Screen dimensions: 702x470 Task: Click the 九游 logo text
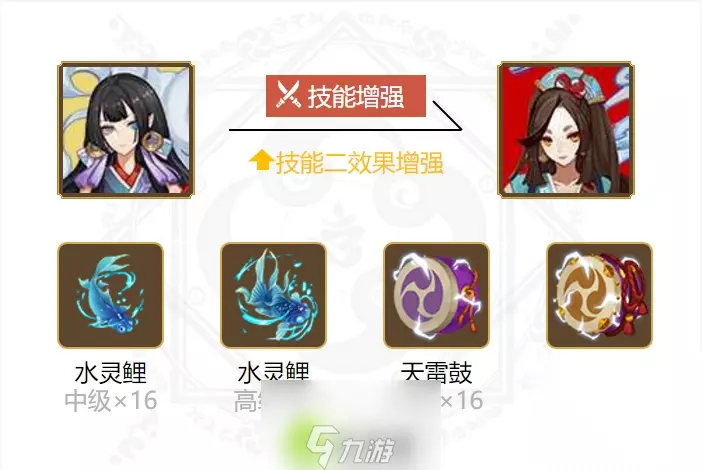click(x=367, y=449)
